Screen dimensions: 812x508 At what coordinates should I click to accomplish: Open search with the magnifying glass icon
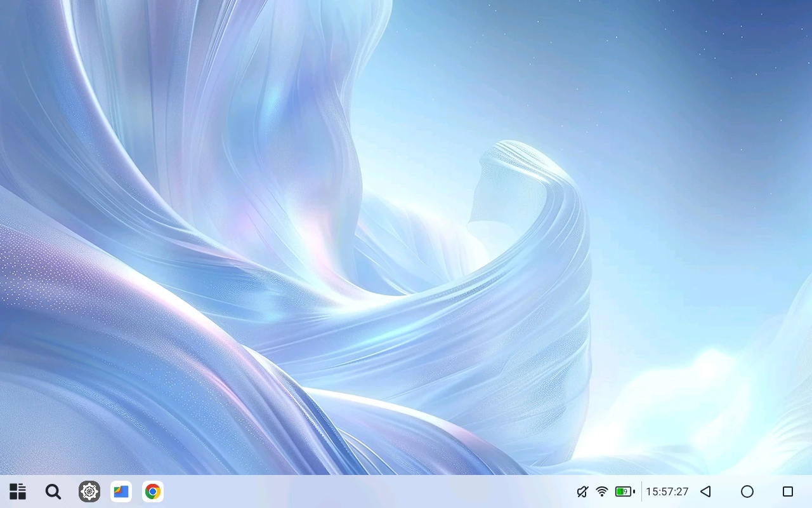(53, 491)
